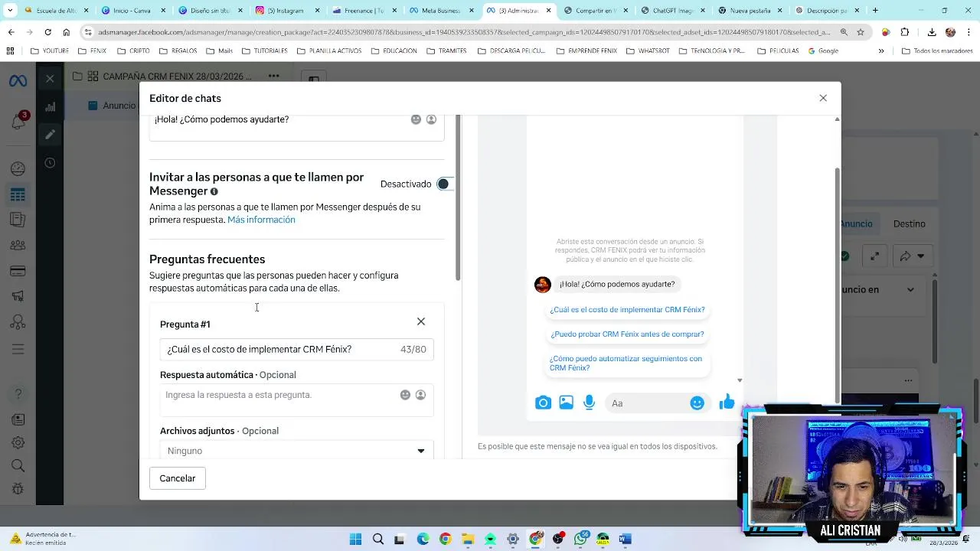The width and height of the screenshot is (980, 551).
Task: Open the campaigns table icon in sidebar
Action: pos(18,195)
